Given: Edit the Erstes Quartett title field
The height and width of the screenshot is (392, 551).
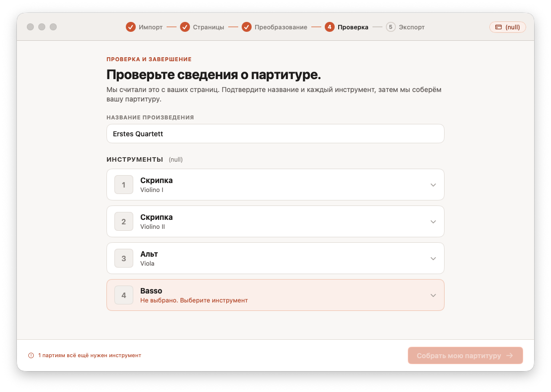Looking at the screenshot, I should coord(275,134).
